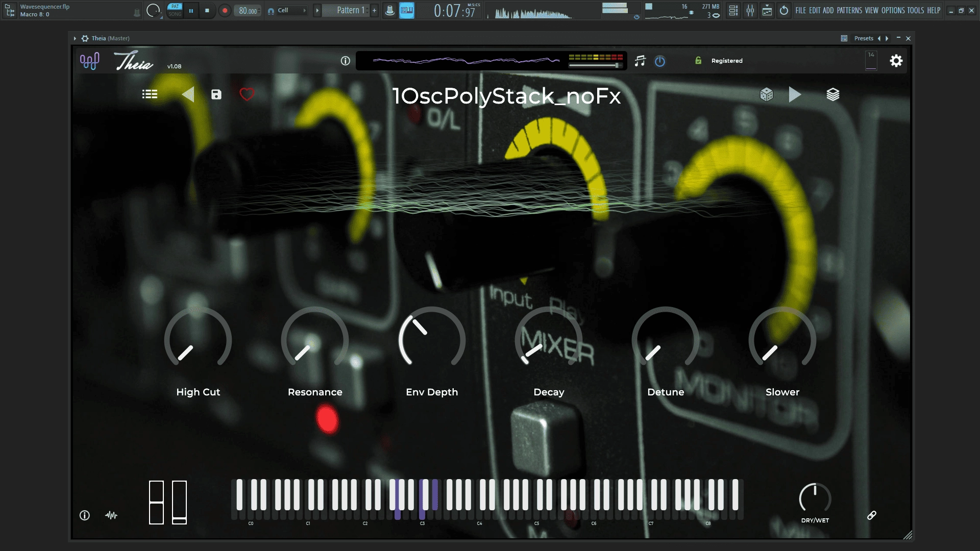The width and height of the screenshot is (980, 551).
Task: Open the mixer view icon
Action: pyautogui.click(x=750, y=10)
